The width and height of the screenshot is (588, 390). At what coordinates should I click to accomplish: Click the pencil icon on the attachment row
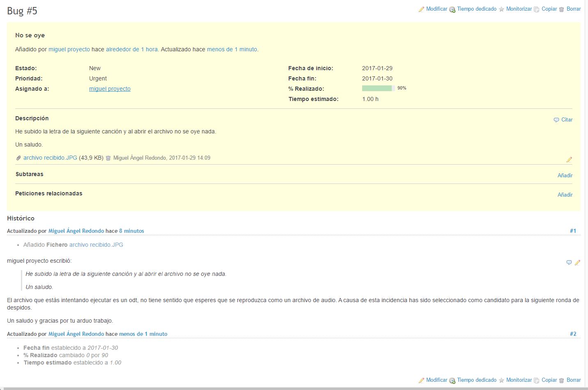pyautogui.click(x=569, y=159)
